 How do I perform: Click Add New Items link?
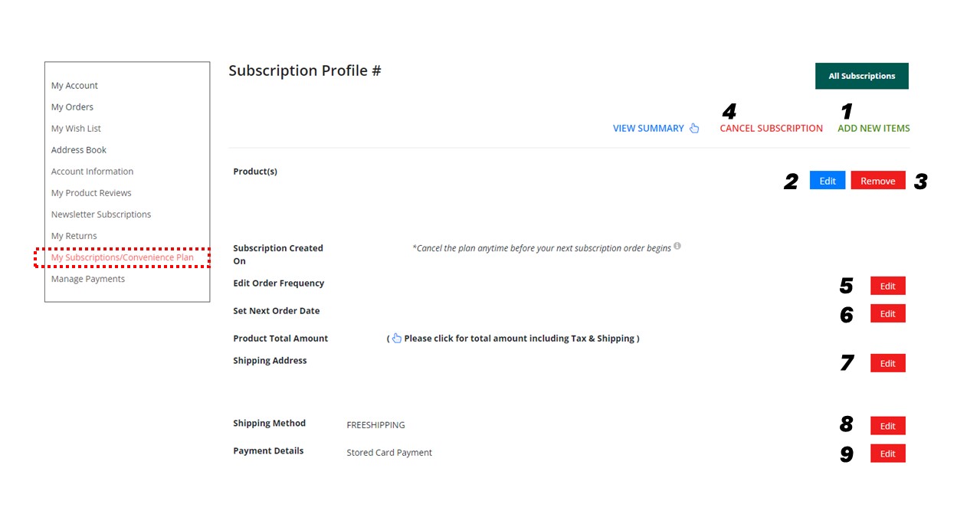[x=873, y=128]
